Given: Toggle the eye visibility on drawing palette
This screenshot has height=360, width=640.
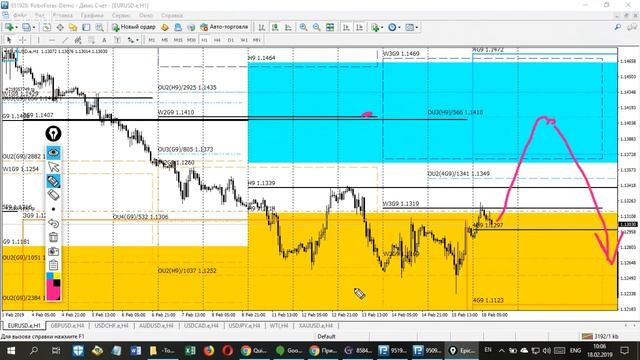Looking at the screenshot, I should [53, 153].
